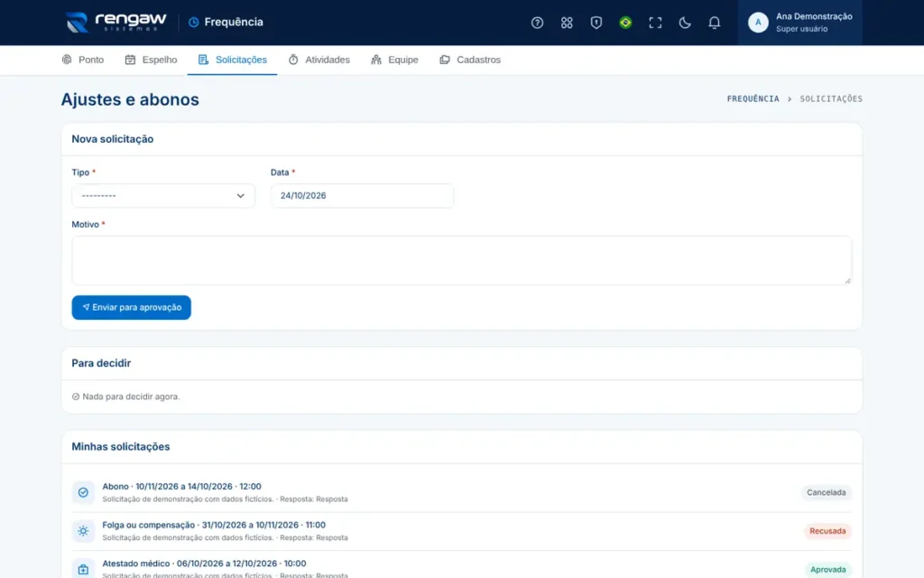The image size is (924, 578).
Task: Click the Cancelada status badge
Action: (x=827, y=492)
